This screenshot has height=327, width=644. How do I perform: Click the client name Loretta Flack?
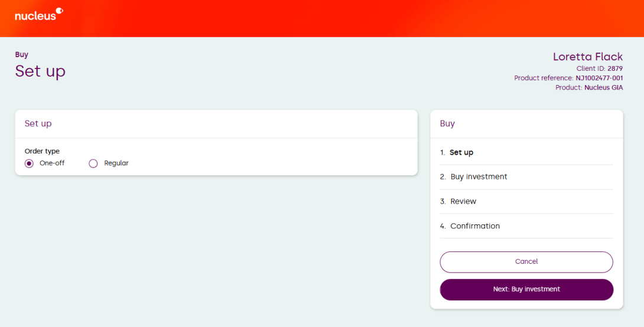[587, 57]
